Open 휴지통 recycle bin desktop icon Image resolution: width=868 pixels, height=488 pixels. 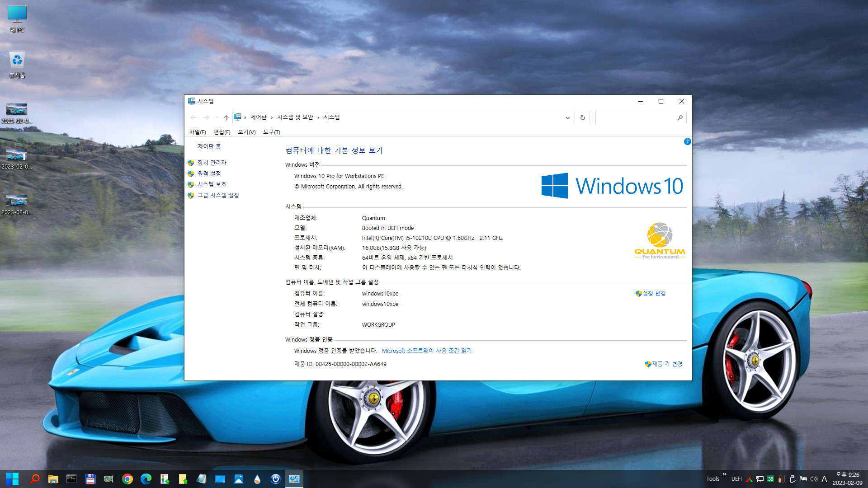click(x=17, y=65)
